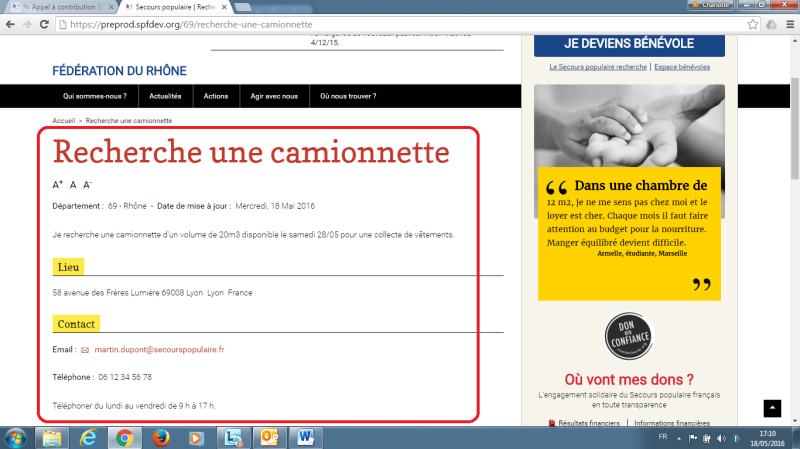Increase text size with A+

point(57,185)
